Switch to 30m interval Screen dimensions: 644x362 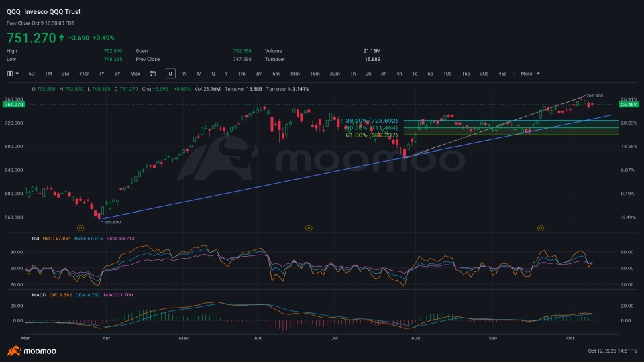(x=335, y=74)
